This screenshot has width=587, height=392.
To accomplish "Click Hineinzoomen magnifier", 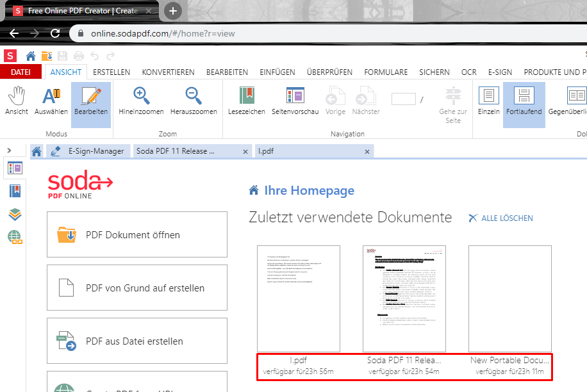I will [141, 101].
